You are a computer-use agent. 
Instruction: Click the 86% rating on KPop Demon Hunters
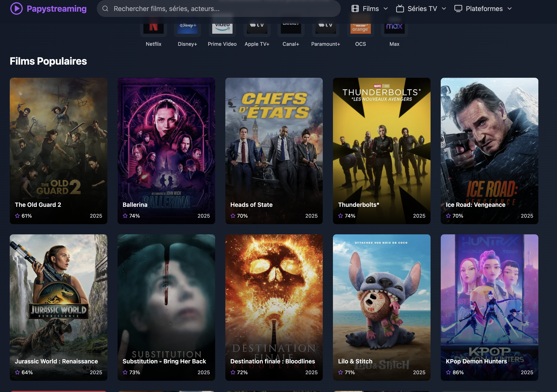458,372
